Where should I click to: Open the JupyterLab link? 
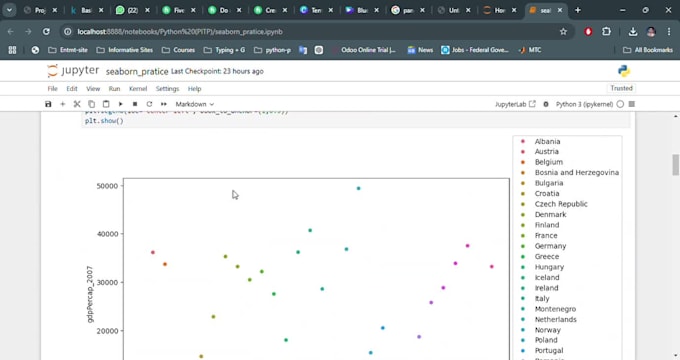[515, 104]
